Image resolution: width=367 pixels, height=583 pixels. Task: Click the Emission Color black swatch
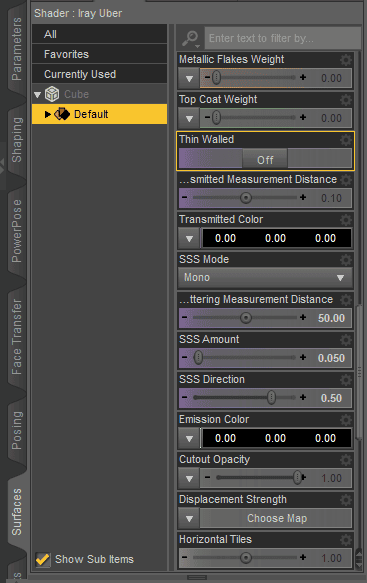click(276, 438)
